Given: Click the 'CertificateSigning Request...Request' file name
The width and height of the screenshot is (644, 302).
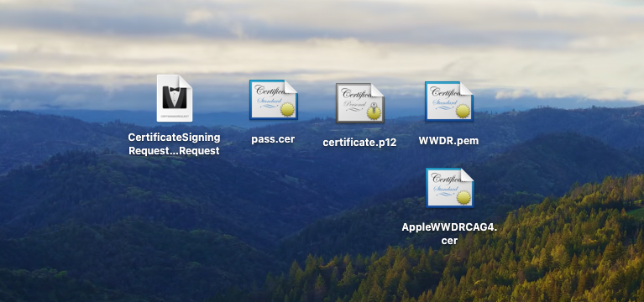Looking at the screenshot, I should (x=174, y=144).
